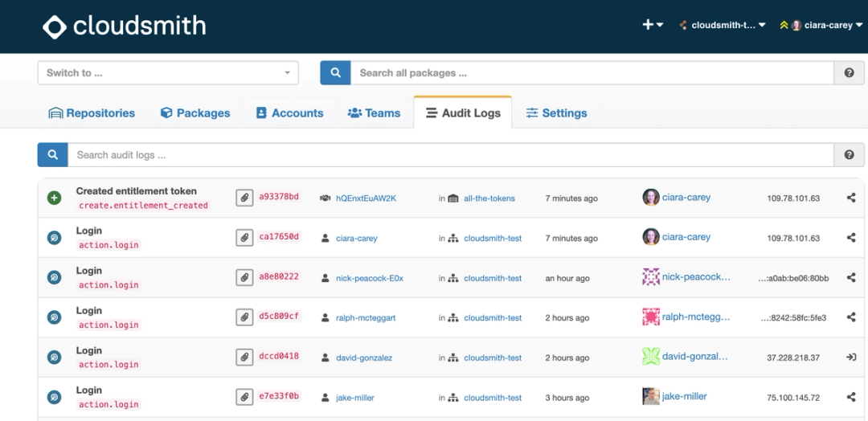The height and width of the screenshot is (421, 868).
Task: Focus the Search audit logs field
Action: click(451, 155)
